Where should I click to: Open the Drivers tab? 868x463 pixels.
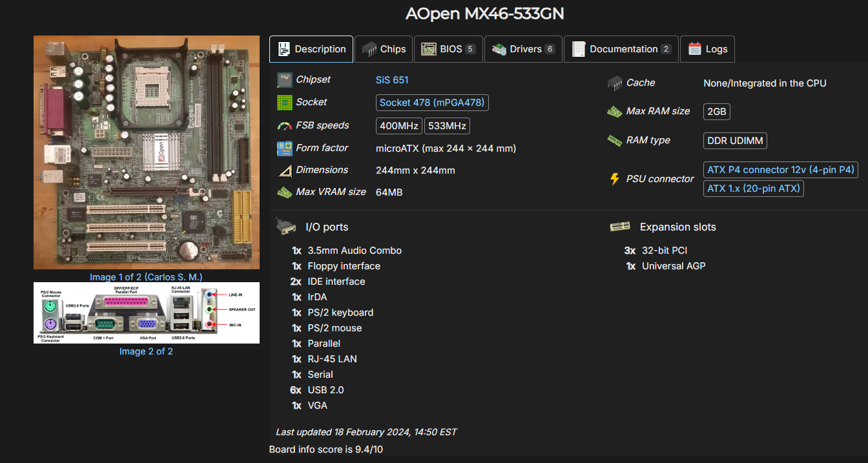(523, 49)
